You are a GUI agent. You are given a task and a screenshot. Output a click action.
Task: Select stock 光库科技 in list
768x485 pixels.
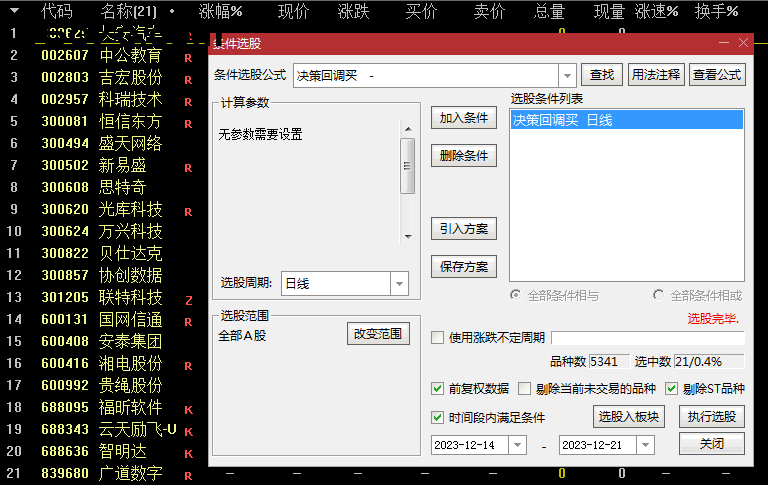tap(130, 210)
